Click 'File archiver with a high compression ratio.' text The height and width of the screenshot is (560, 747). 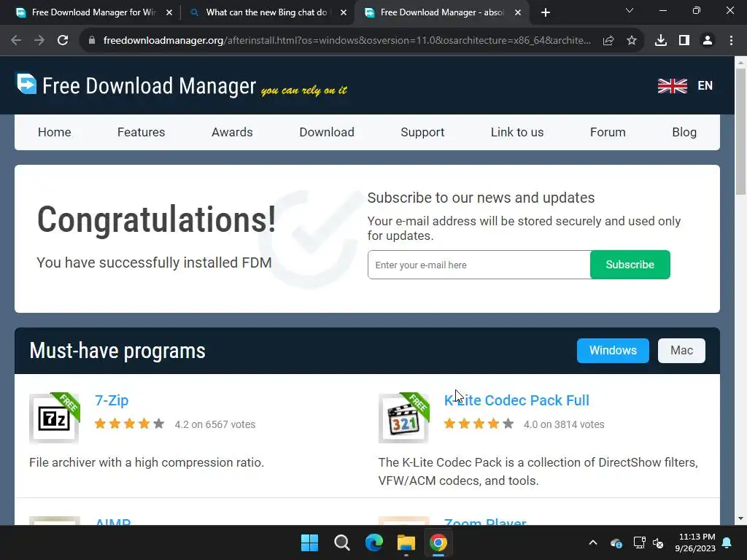tap(147, 462)
